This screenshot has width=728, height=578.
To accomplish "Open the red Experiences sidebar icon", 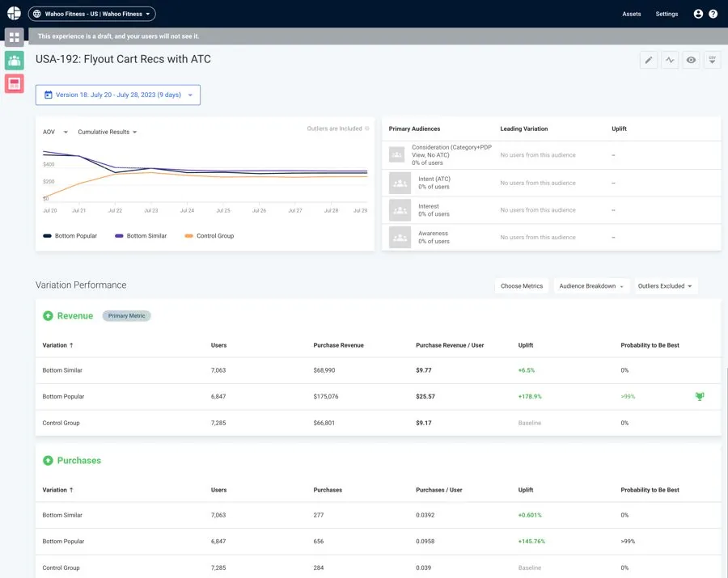I will [x=15, y=83].
